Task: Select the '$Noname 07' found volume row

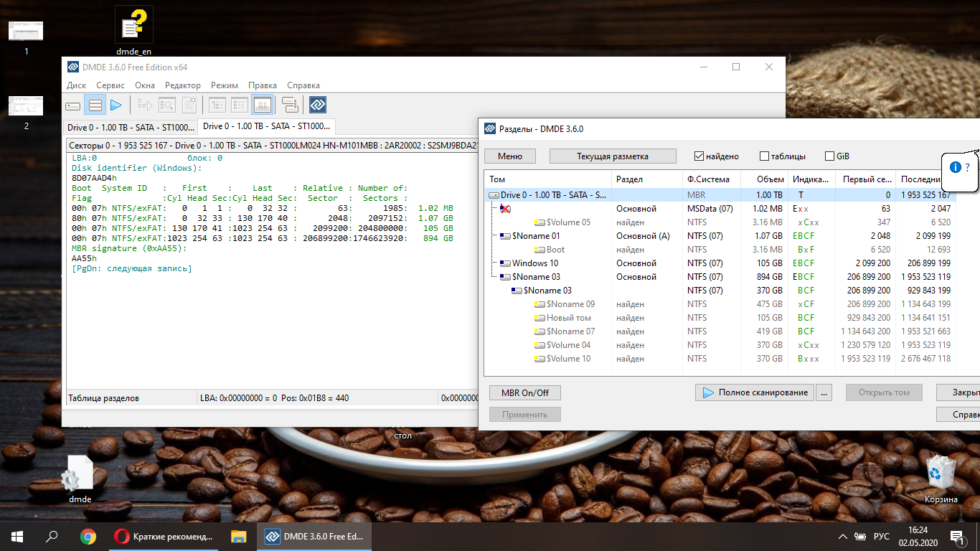Action: (x=720, y=331)
